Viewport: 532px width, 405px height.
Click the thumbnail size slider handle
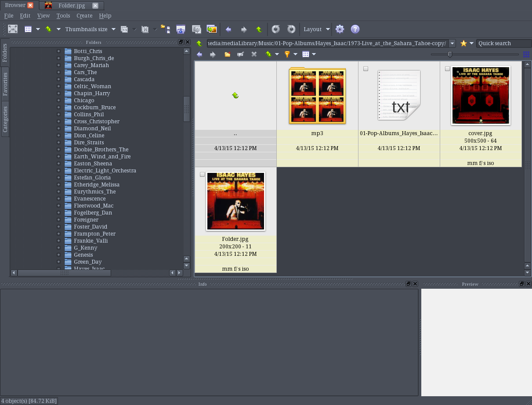450,54
